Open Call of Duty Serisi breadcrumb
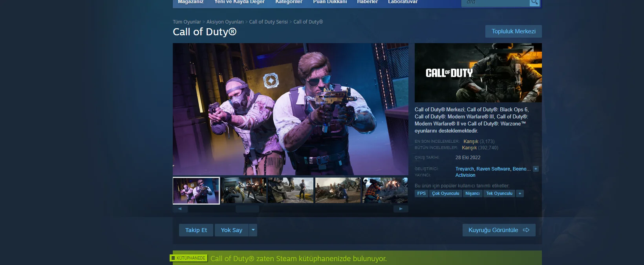 268,22
